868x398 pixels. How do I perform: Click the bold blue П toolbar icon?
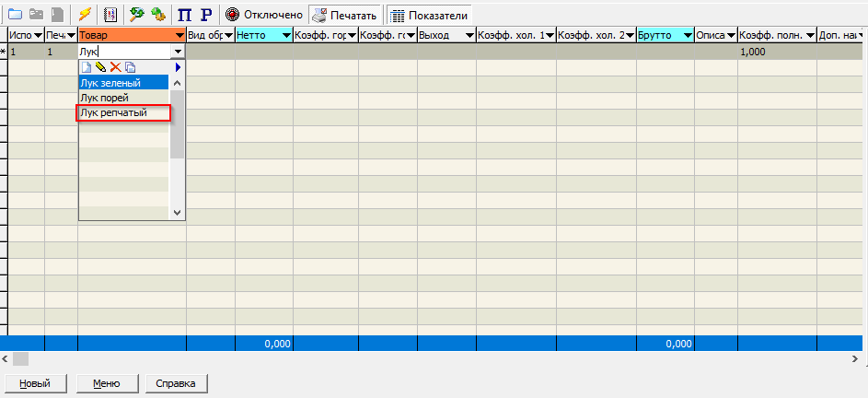184,15
